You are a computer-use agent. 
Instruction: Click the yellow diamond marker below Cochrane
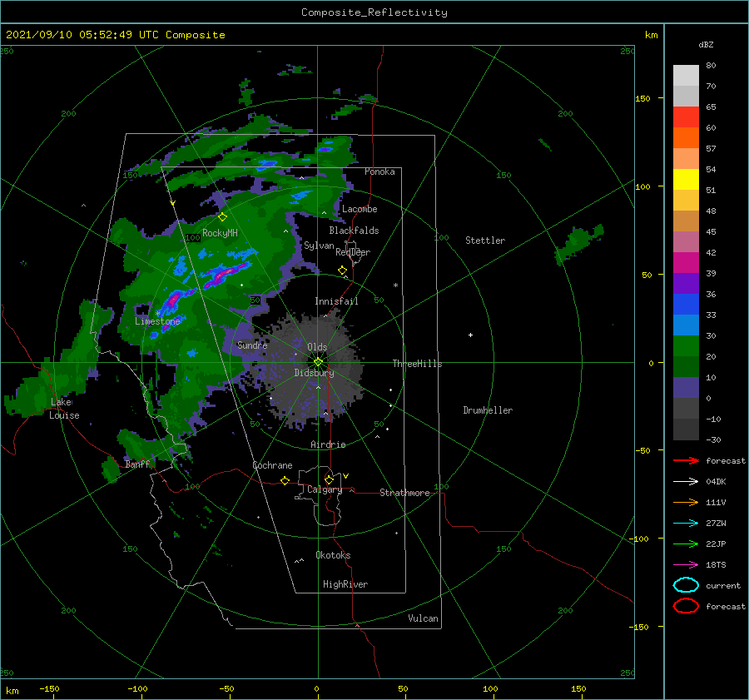pos(285,480)
